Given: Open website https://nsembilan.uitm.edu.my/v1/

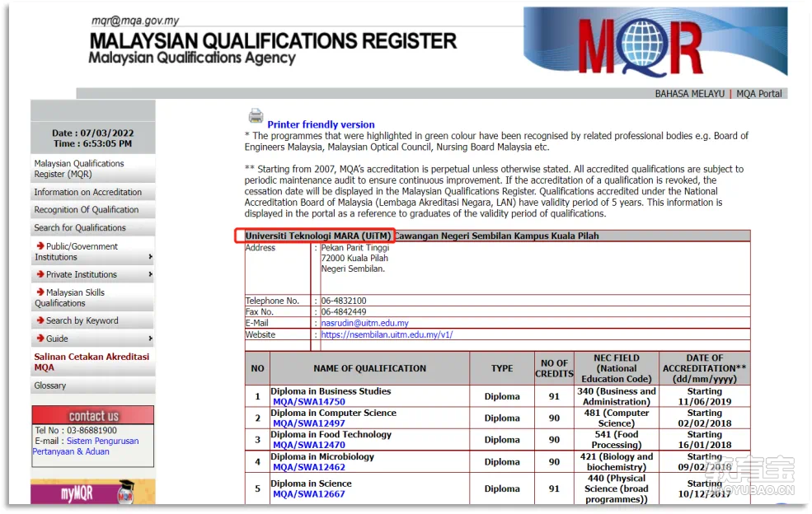Looking at the screenshot, I should (387, 335).
